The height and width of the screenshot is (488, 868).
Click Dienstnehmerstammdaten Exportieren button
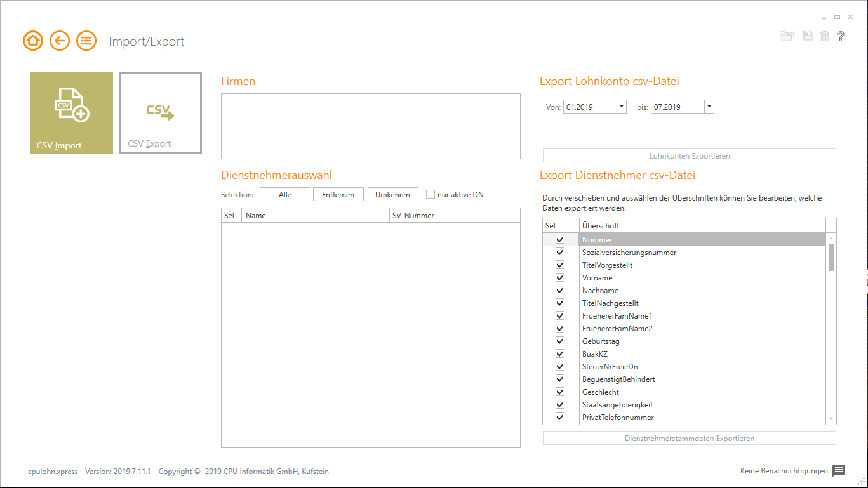(690, 438)
